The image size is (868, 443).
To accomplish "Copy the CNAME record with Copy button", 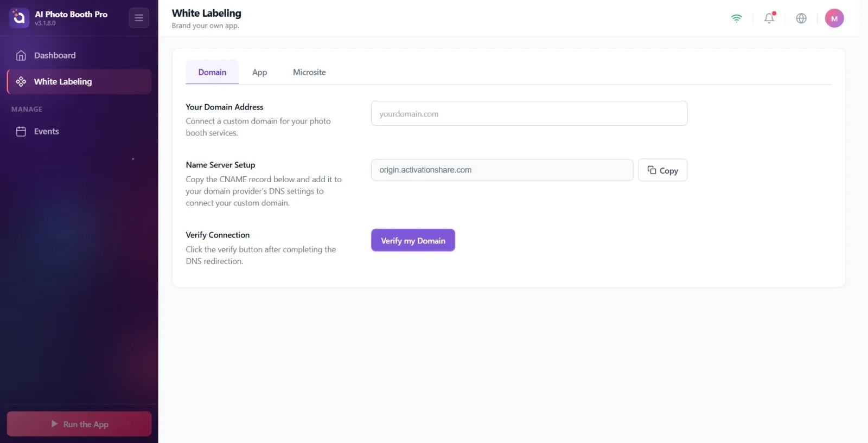I will coord(662,170).
